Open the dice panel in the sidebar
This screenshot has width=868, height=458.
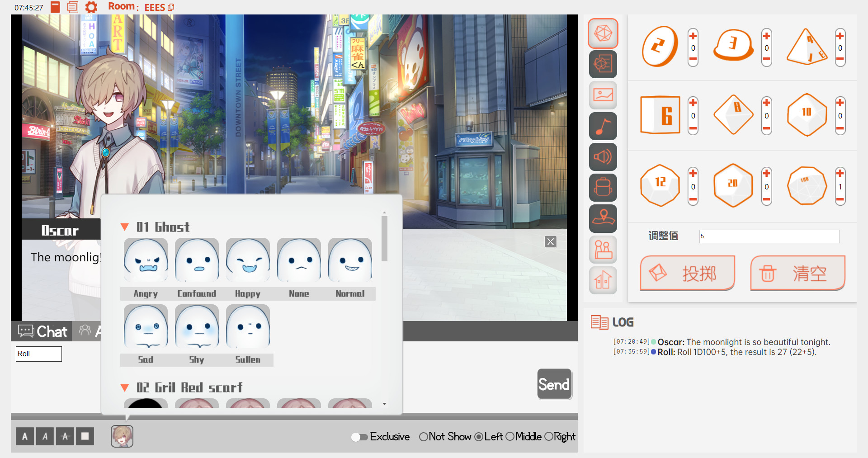point(603,33)
